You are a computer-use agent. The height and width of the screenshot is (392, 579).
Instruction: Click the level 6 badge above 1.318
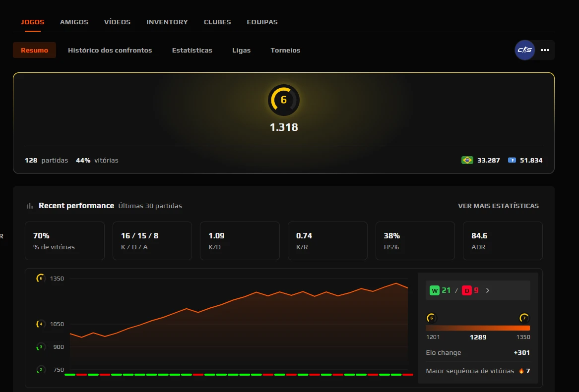pyautogui.click(x=284, y=100)
